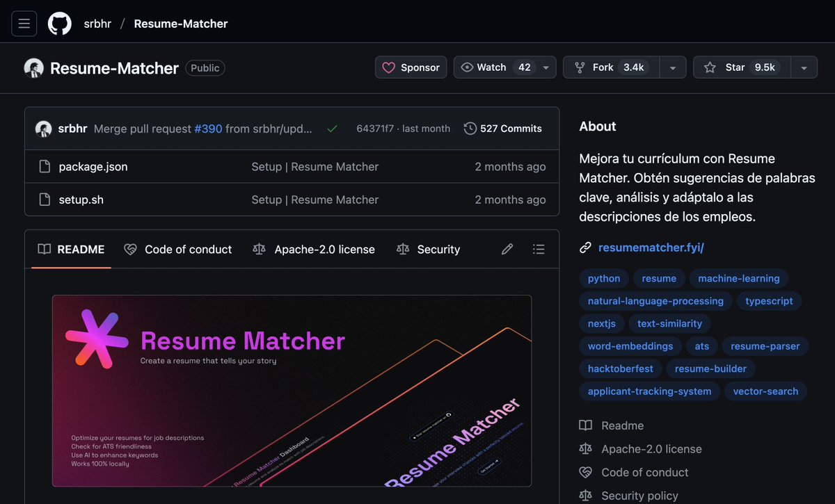The image size is (835, 504).
Task: Open Code of conduct link in About sidebar
Action: (634, 472)
